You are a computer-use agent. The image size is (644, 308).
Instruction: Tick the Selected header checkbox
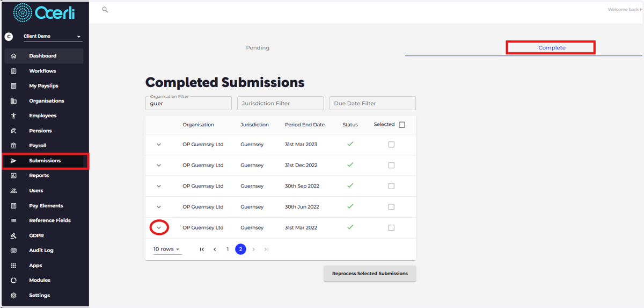(x=402, y=125)
